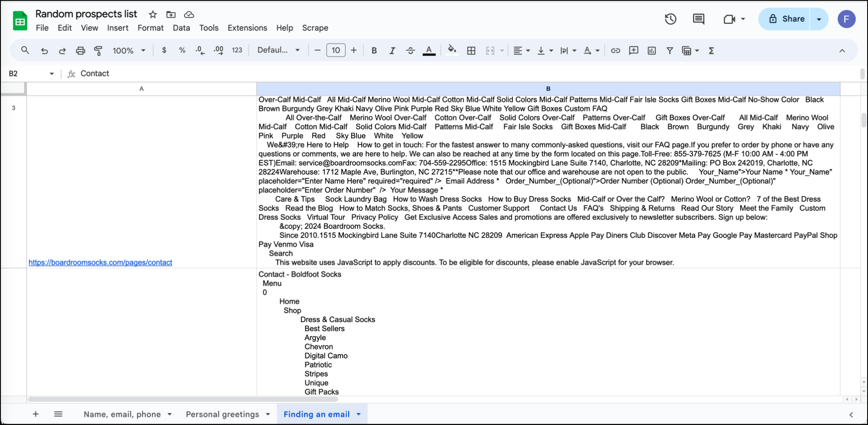Switch to Personal greetings sheet

pyautogui.click(x=222, y=414)
